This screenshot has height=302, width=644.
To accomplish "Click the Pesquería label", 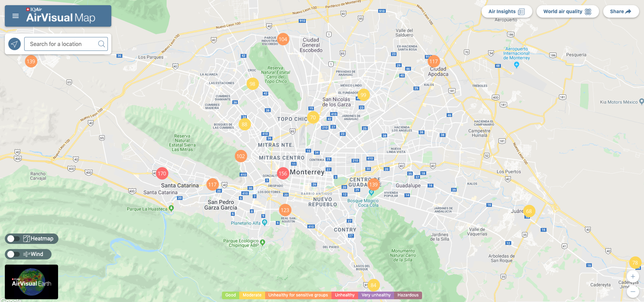I will [x=576, y=55].
